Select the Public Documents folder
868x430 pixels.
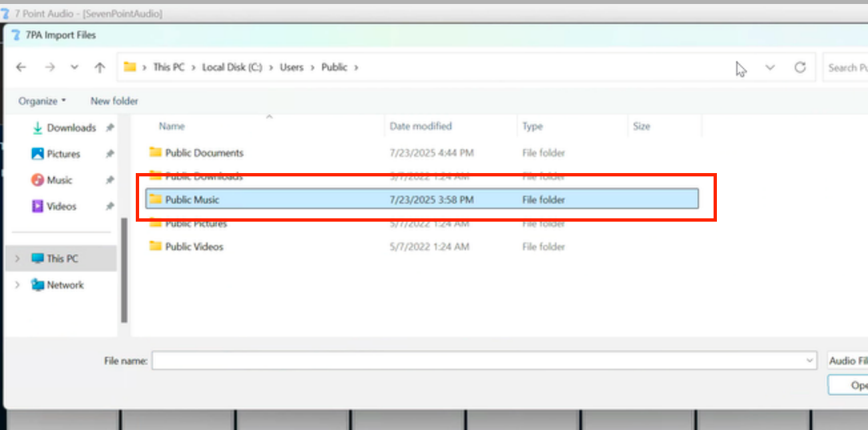(204, 153)
